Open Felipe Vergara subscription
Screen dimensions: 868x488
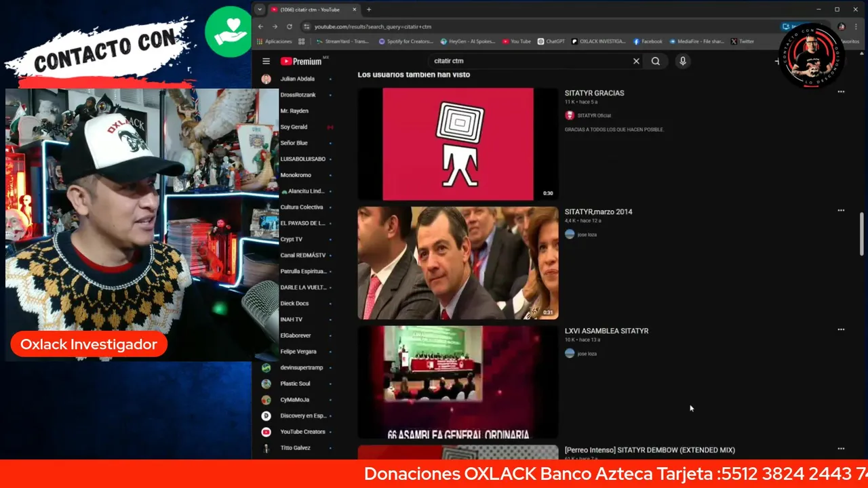pos(298,351)
